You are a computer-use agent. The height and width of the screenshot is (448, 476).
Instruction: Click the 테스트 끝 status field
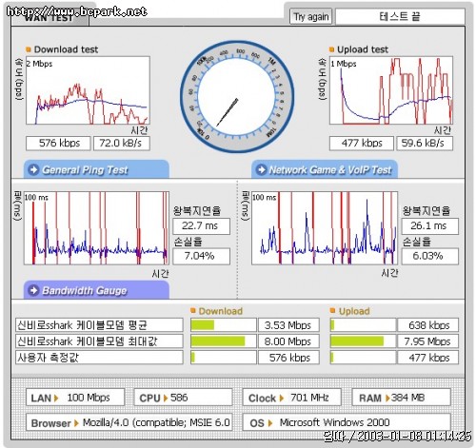(x=400, y=16)
